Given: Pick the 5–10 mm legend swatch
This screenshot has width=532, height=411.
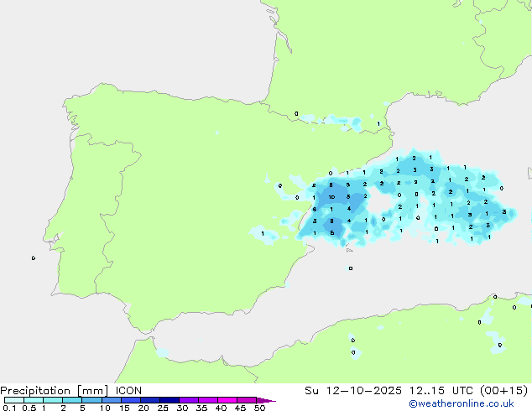Looking at the screenshot, I should pyautogui.click(x=91, y=400).
